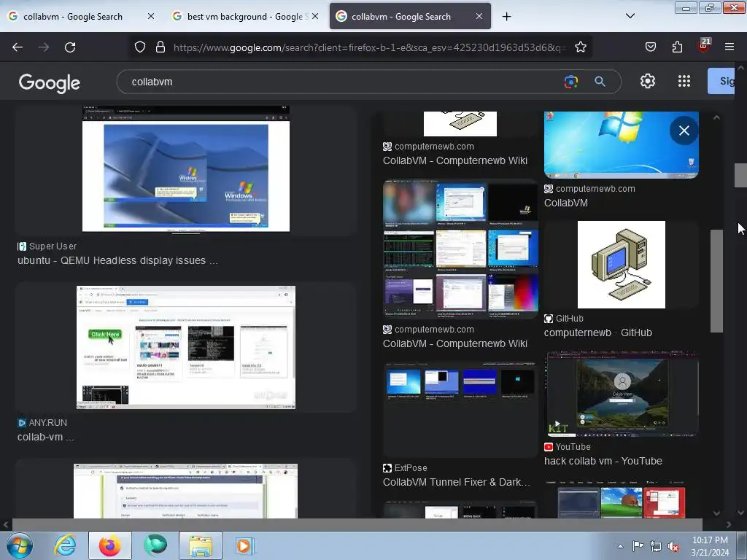Open the clock showing 10:17 PM
This screenshot has width=747, height=560.
click(710, 546)
